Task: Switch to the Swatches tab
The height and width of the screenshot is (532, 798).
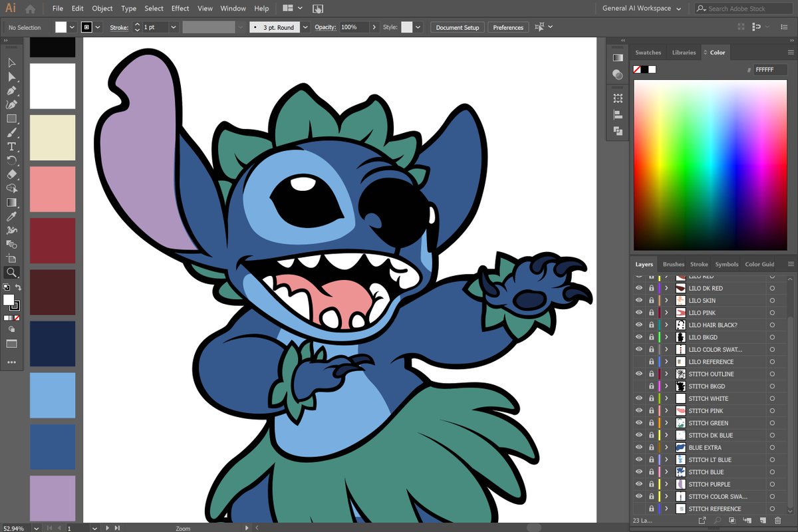Action: point(648,53)
